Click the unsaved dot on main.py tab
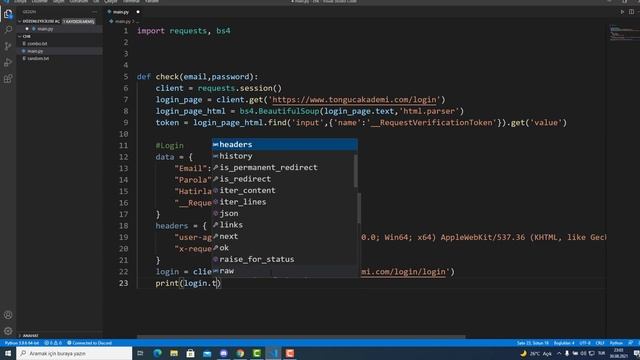The height and width of the screenshot is (360, 640). 138,12
